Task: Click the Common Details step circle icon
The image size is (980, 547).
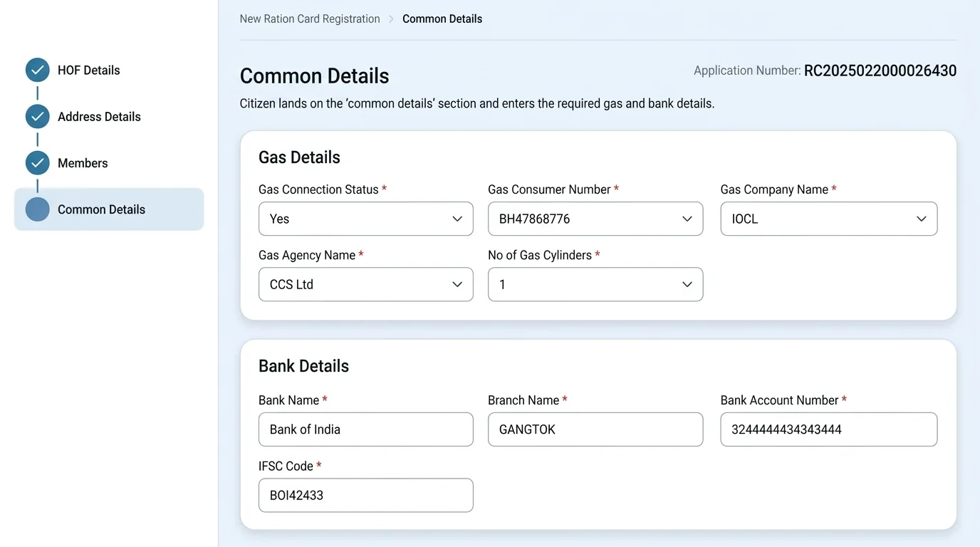Action: (x=38, y=209)
